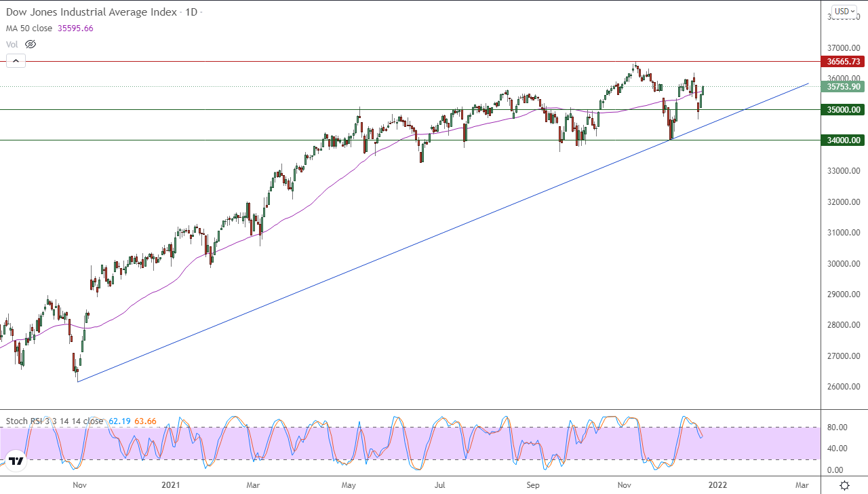This screenshot has height=494, width=868.
Task: Click the current price label 35753.90
Action: coord(844,86)
